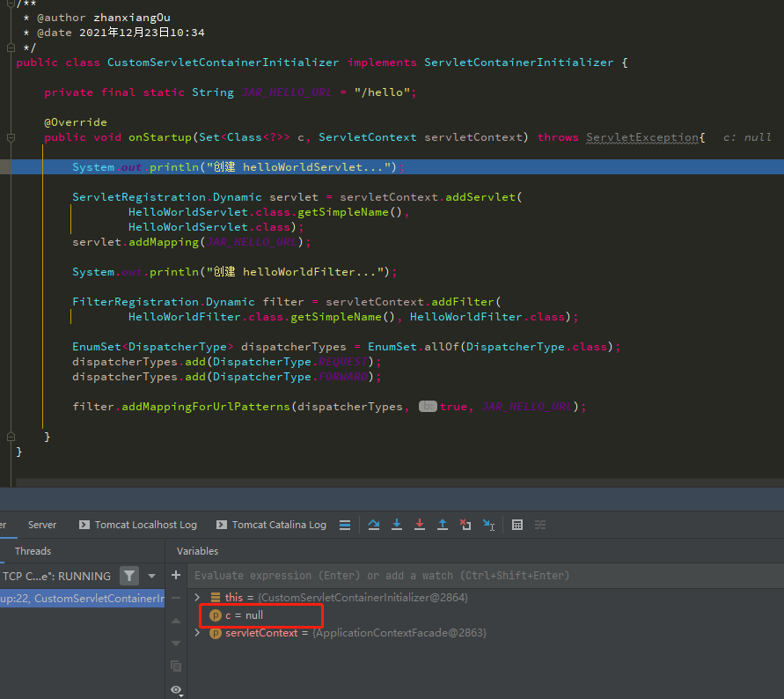Image resolution: width=784 pixels, height=699 pixels.
Task: Click the onStartup closing fold marker
Action: coord(11,437)
